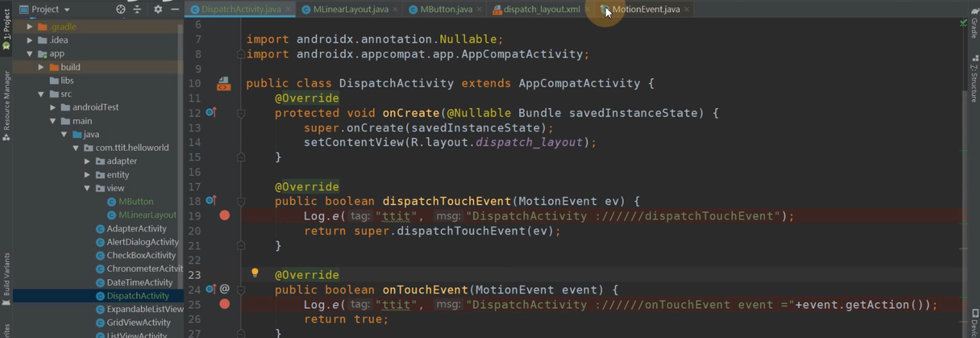Fold the onTouchEvent method at line 24
This screenshot has width=980, height=338.
click(240, 289)
